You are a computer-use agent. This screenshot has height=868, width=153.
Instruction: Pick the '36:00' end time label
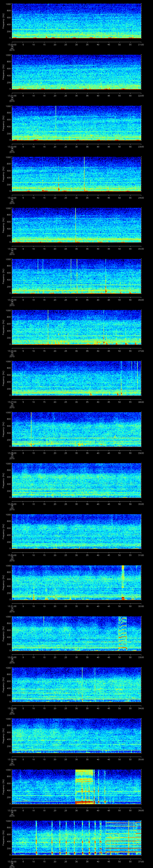tap(141, 810)
